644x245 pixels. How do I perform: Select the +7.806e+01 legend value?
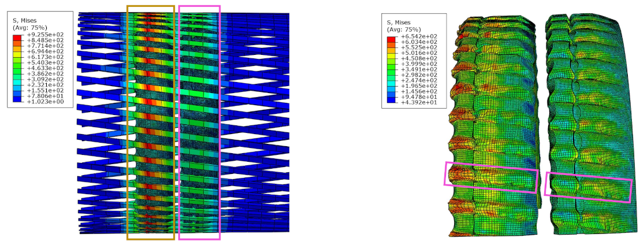(44, 96)
